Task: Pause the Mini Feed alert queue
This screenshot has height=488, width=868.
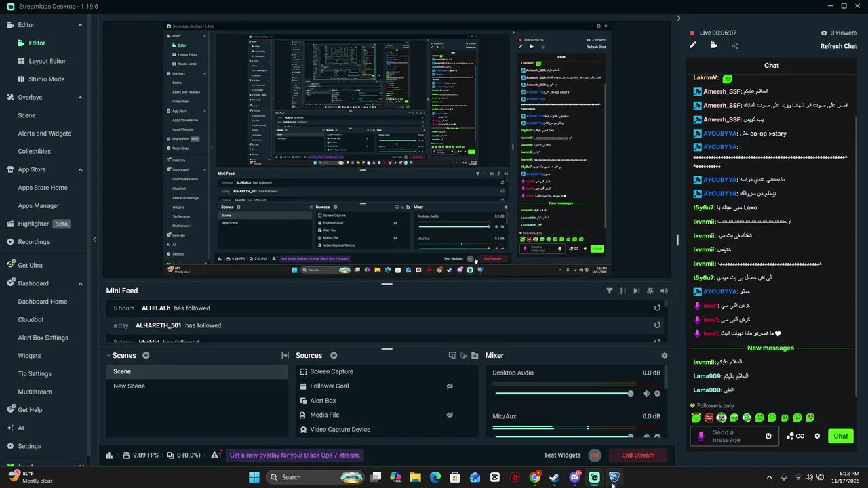Action: pyautogui.click(x=623, y=291)
